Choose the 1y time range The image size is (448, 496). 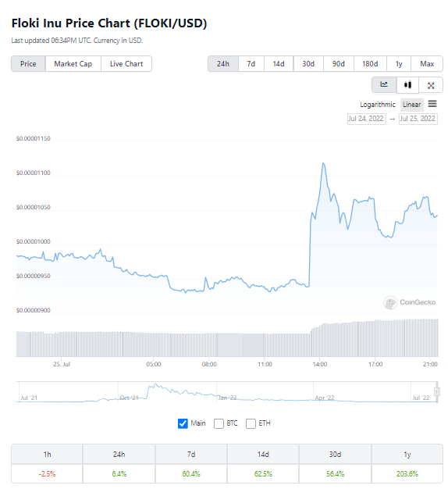tap(399, 64)
